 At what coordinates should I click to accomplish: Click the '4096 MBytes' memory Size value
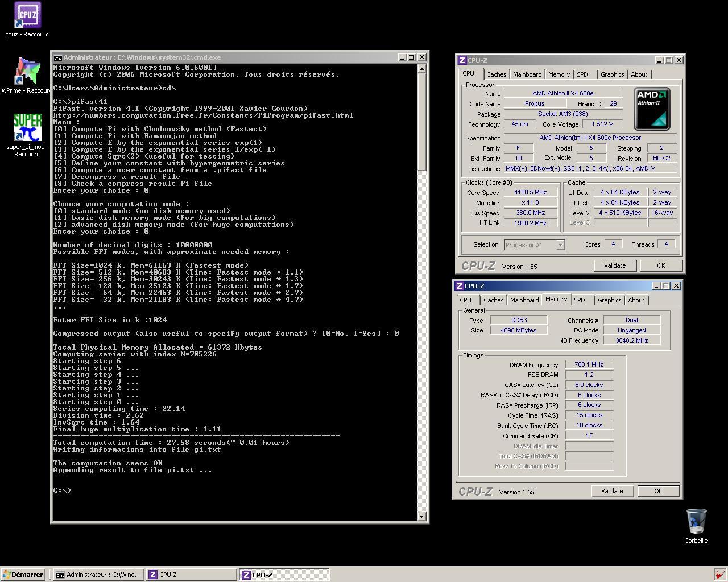(519, 331)
